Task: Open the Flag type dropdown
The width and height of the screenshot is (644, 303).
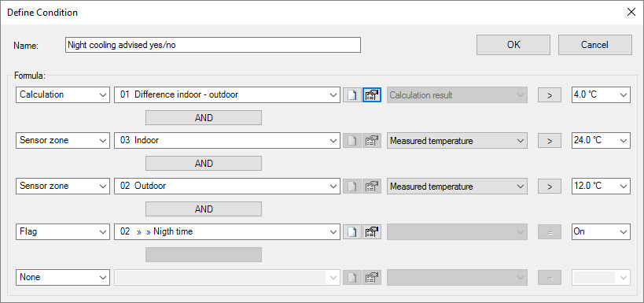Action: coord(63,231)
